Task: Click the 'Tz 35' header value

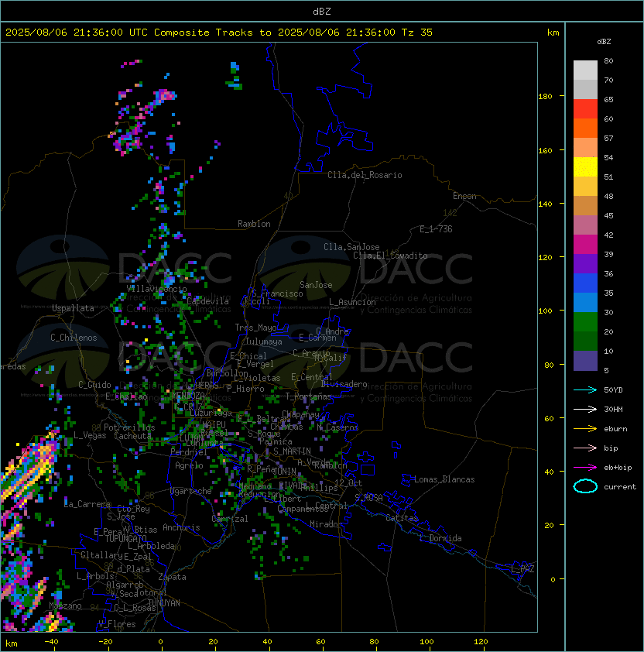Action: (x=416, y=33)
